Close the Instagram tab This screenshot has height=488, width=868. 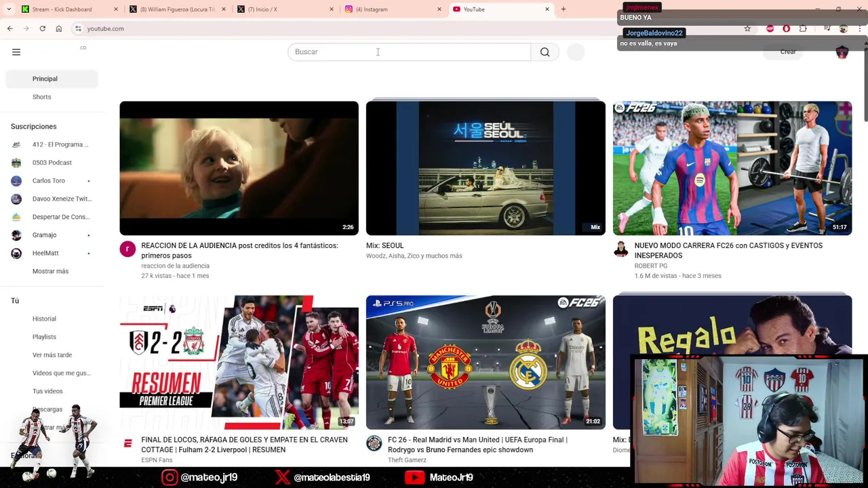(x=439, y=9)
